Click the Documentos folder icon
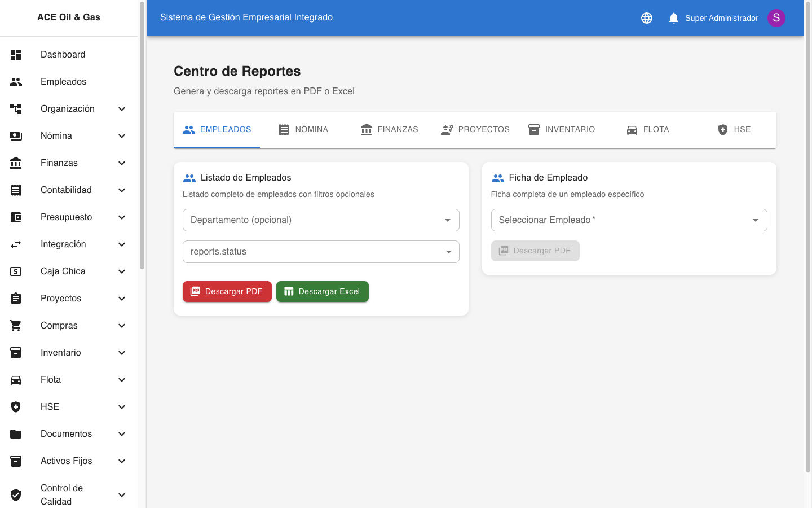The image size is (812, 508). (x=16, y=434)
